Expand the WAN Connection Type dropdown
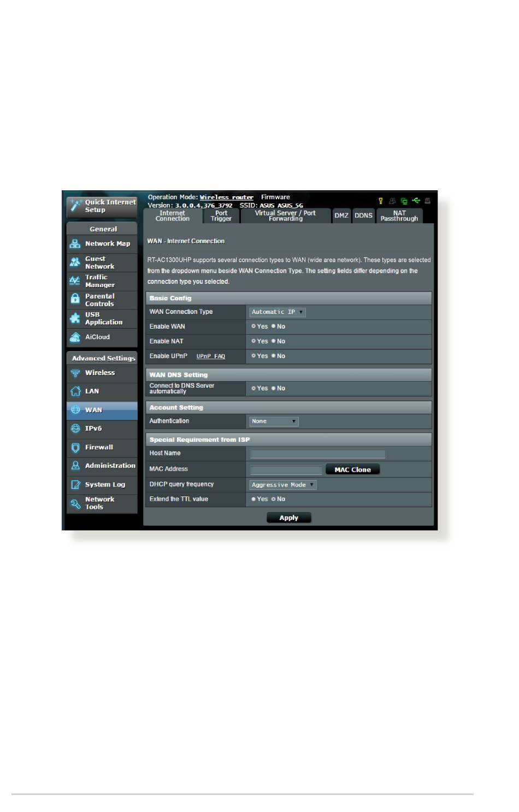This screenshot has height=812, width=519. pos(278,312)
